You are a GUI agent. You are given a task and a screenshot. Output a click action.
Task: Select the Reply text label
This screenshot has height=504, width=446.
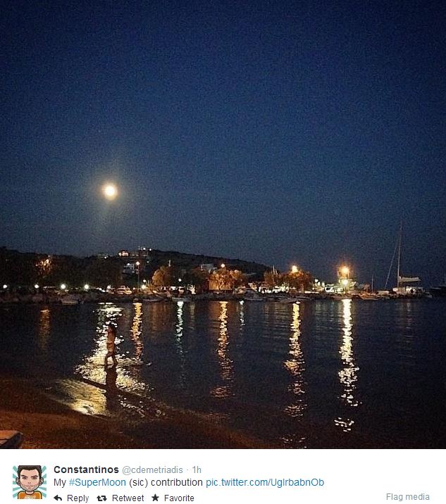[x=78, y=498]
